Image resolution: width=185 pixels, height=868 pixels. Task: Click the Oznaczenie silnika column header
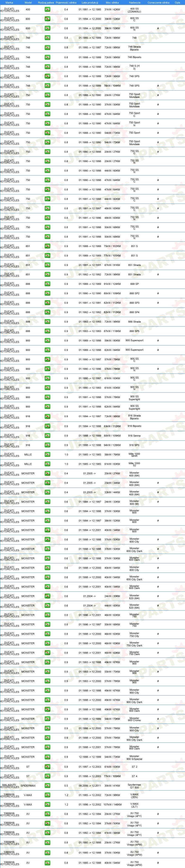coord(158,2)
